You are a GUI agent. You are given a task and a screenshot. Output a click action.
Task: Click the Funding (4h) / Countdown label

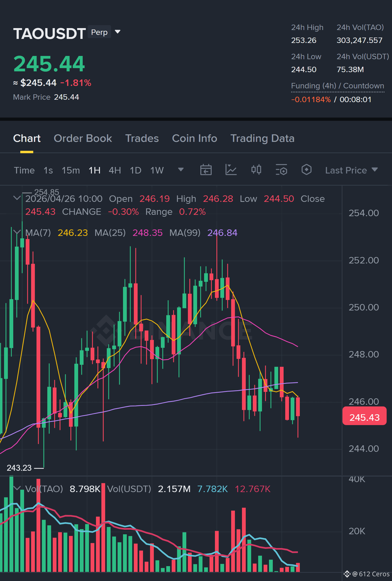click(337, 86)
